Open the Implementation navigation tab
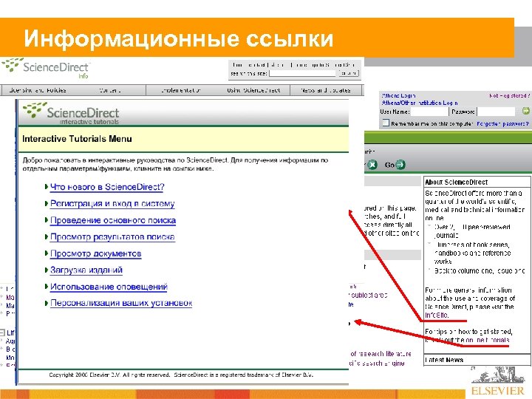 point(181,90)
